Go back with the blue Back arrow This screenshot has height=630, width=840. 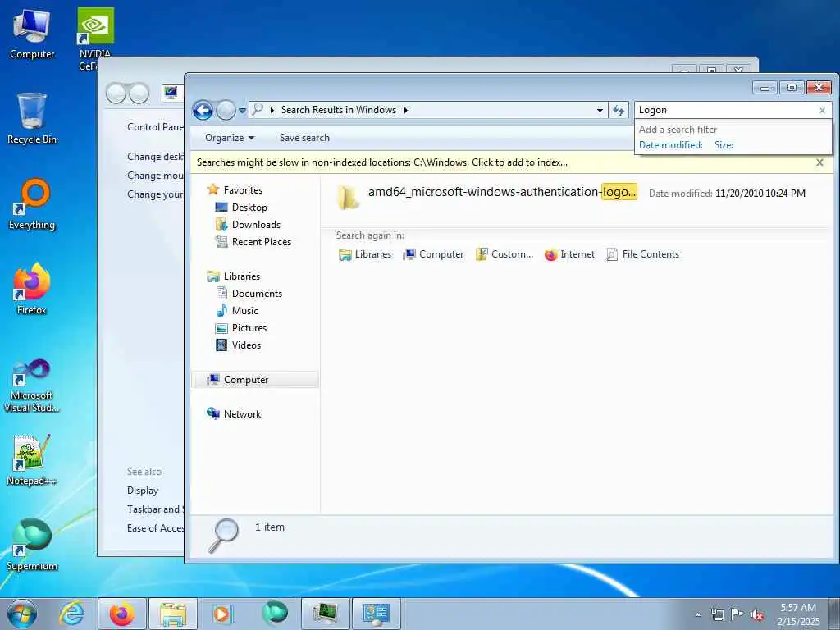[x=203, y=111]
